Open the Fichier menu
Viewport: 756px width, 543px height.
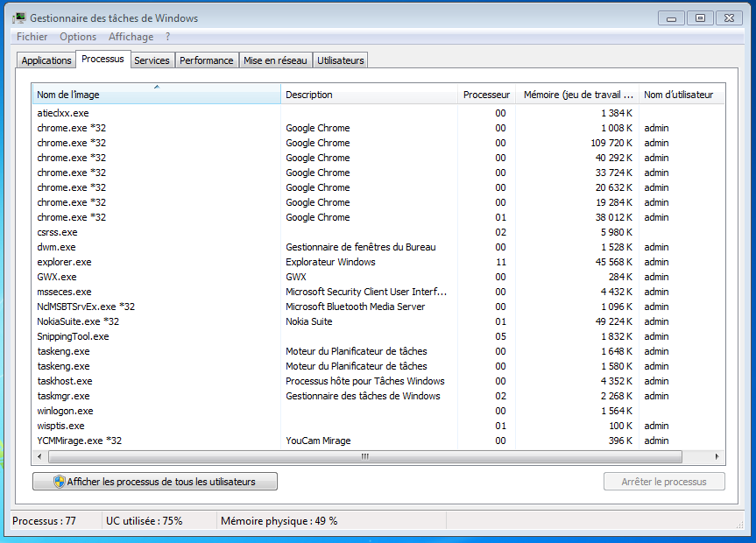[x=32, y=37]
